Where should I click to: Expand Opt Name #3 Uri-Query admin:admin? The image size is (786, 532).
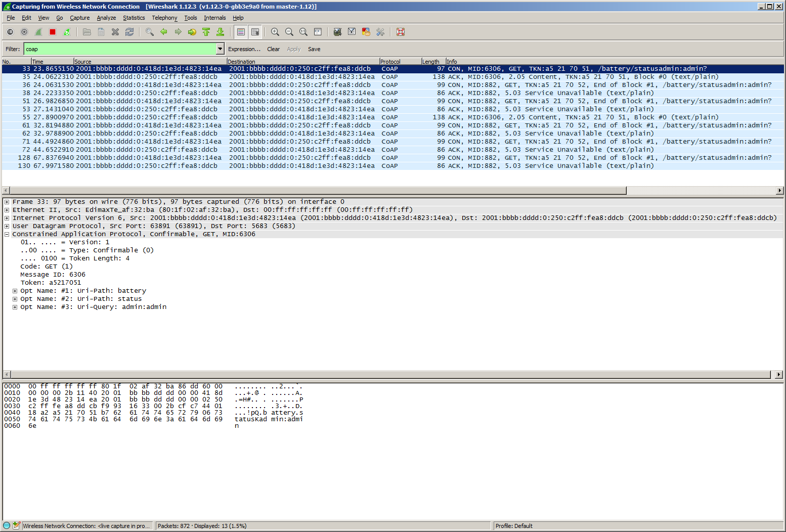pos(15,307)
